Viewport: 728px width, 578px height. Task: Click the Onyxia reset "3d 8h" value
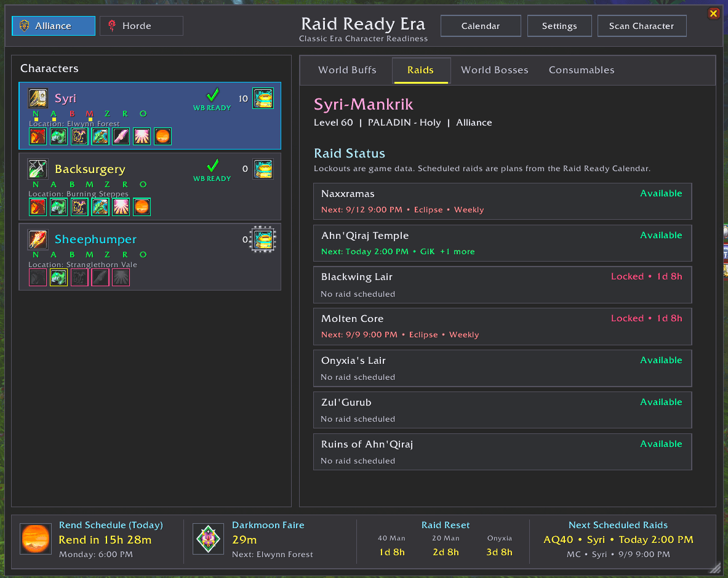point(499,552)
